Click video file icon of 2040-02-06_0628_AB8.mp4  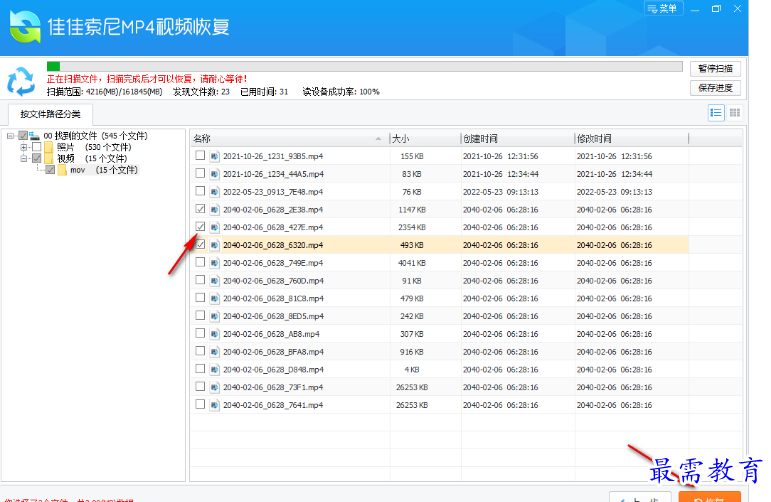[214, 334]
